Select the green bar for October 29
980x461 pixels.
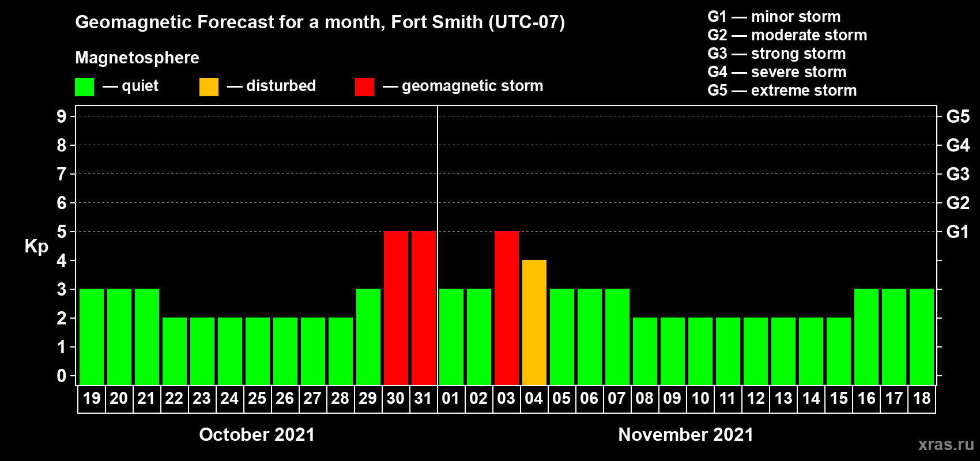pos(368,337)
